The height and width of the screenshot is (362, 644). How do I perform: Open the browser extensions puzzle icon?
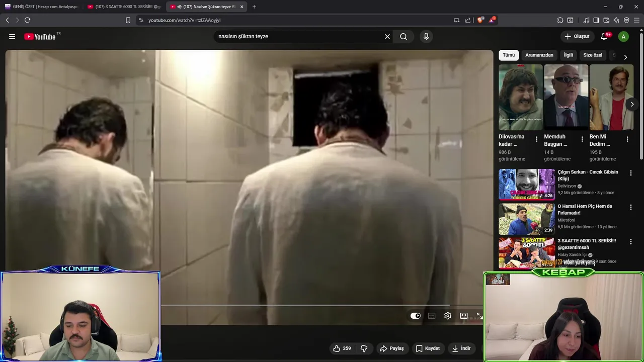[x=560, y=20]
